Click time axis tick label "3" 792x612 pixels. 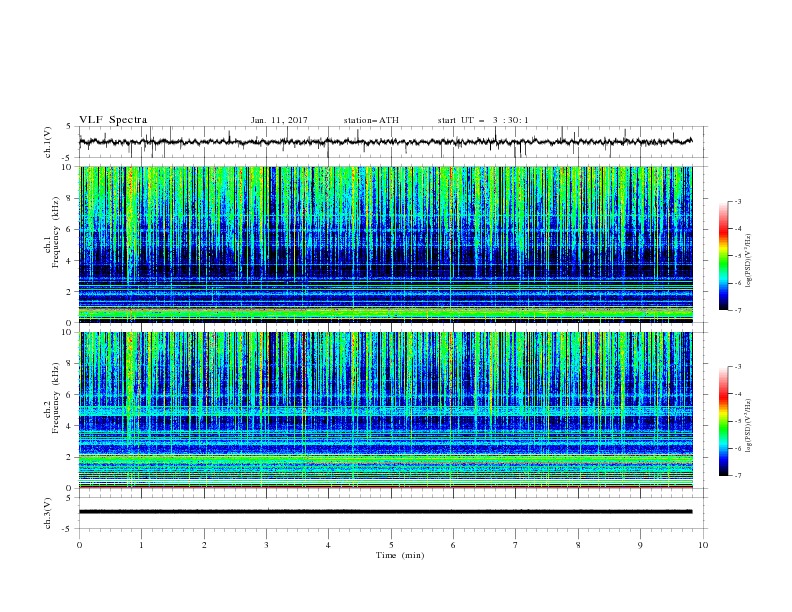coord(267,545)
